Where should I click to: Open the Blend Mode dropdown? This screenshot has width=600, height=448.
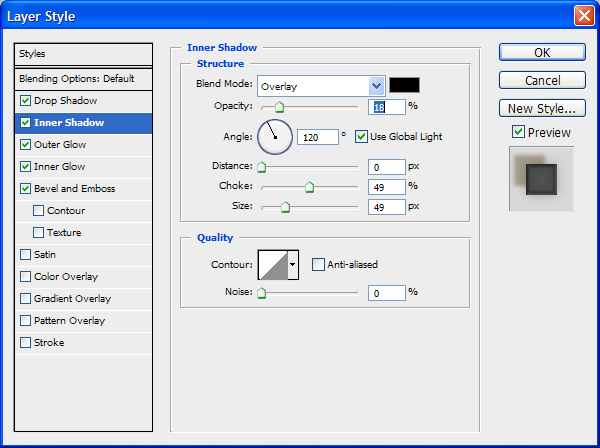376,86
